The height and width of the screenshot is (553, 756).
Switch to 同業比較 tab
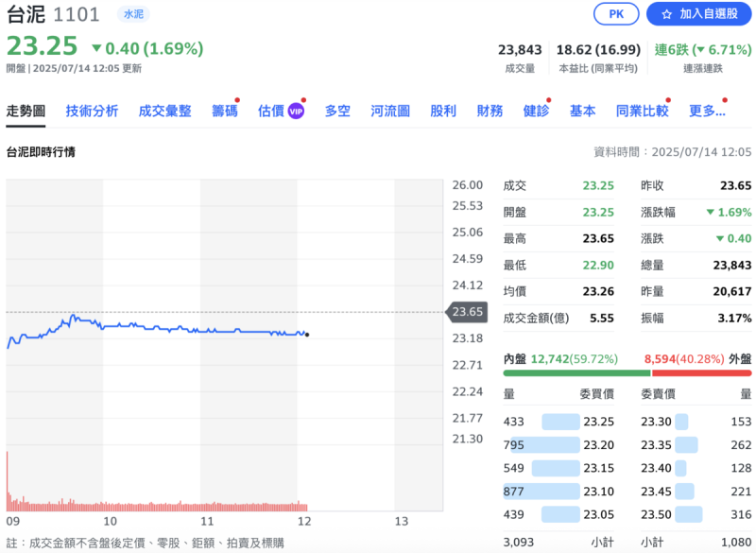point(643,111)
